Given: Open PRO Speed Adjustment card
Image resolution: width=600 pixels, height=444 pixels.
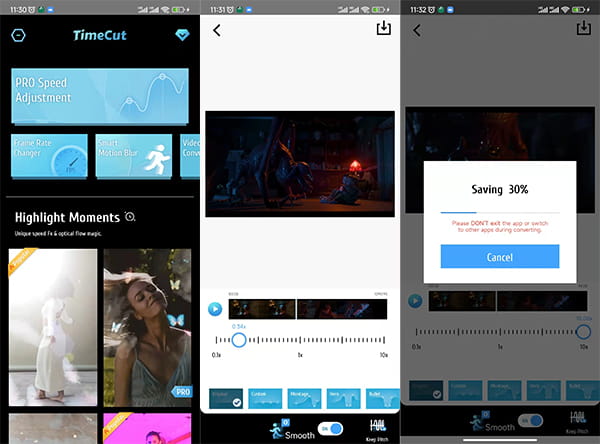Looking at the screenshot, I should (100, 96).
